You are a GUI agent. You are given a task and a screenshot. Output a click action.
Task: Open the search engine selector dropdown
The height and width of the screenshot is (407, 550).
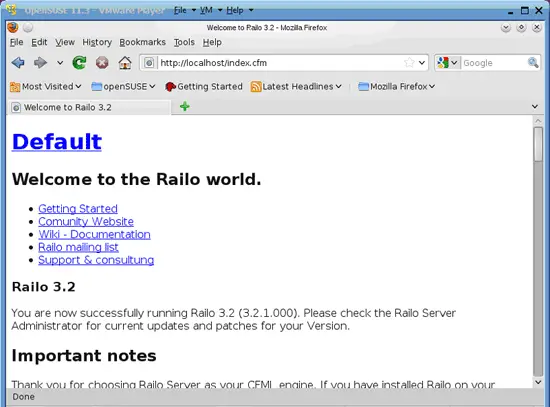coord(448,63)
